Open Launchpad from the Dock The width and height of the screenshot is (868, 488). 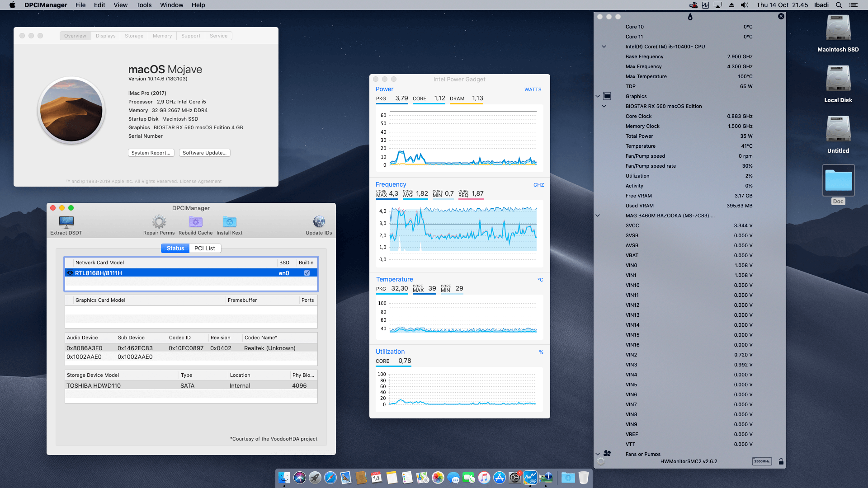pyautogui.click(x=315, y=478)
